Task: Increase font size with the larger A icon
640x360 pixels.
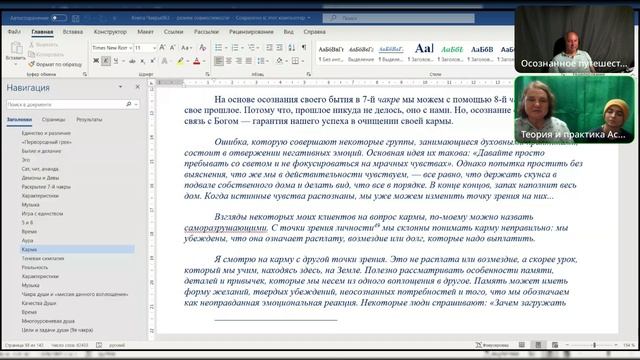Action: 162,48
